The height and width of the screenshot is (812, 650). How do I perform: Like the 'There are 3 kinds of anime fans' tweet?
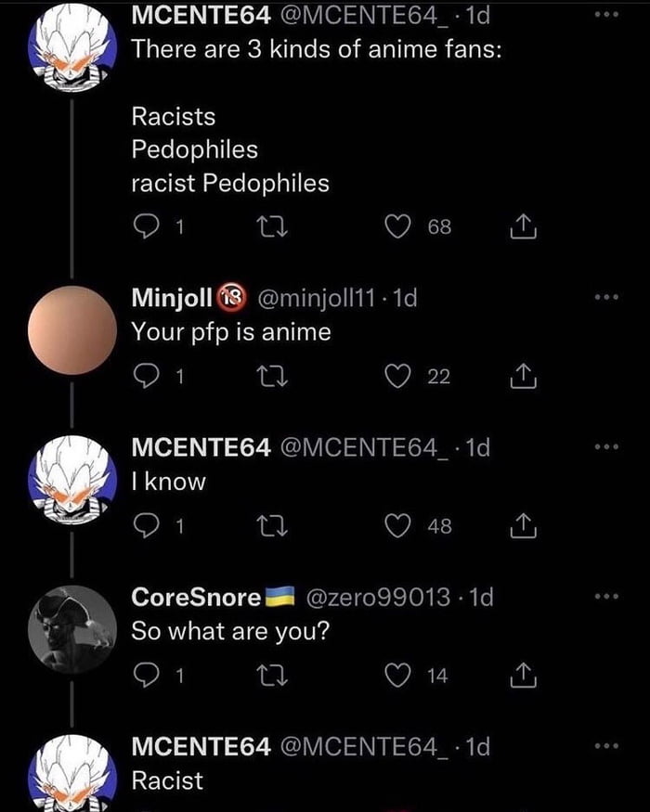[x=399, y=226]
